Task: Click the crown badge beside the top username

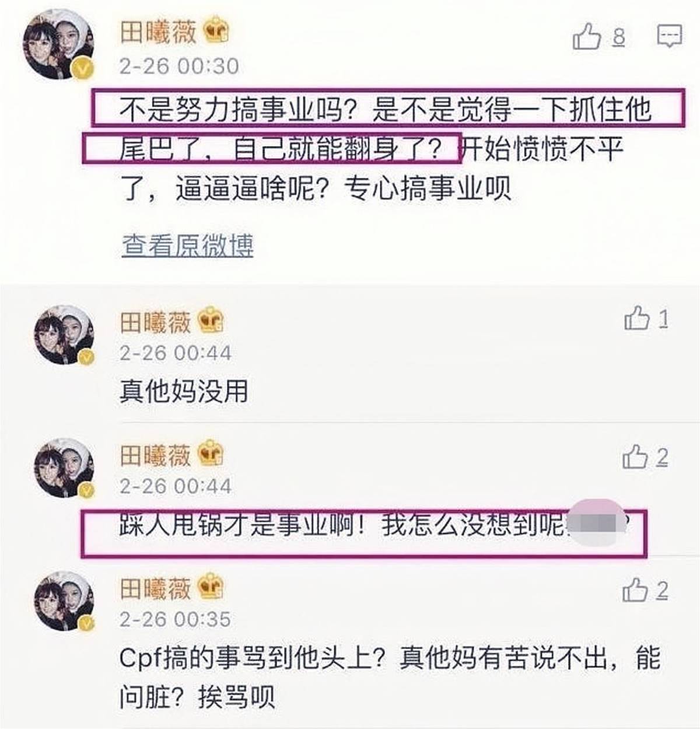Action: pos(216,31)
